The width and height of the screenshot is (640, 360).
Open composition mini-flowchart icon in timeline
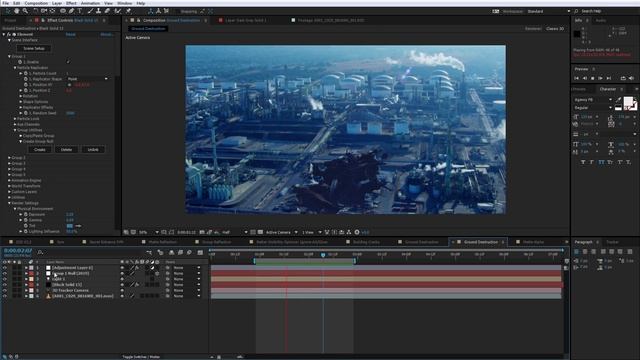coord(149,253)
